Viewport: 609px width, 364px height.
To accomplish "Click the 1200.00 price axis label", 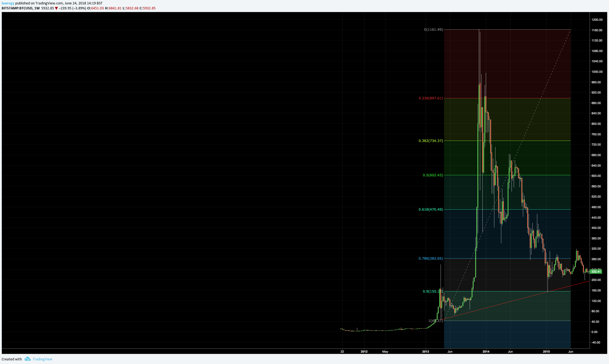I will [x=597, y=20].
